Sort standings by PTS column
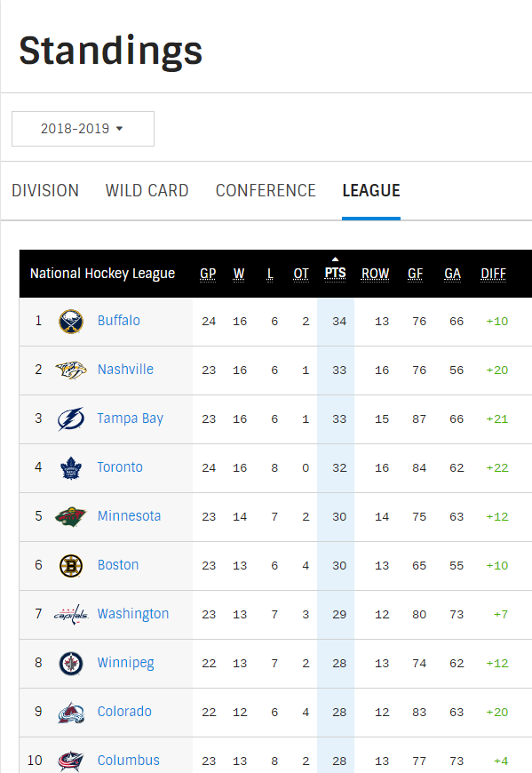532x773 pixels. [x=335, y=273]
